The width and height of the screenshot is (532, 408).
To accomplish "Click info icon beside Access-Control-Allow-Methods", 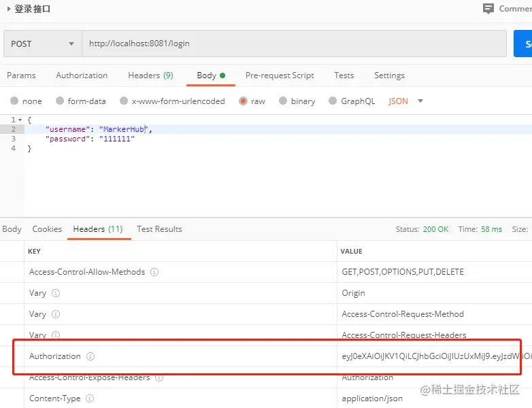I will click(x=154, y=272).
